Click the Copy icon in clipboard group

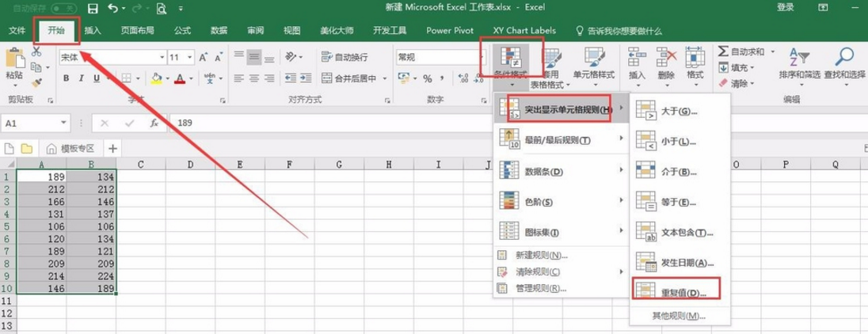point(36,67)
